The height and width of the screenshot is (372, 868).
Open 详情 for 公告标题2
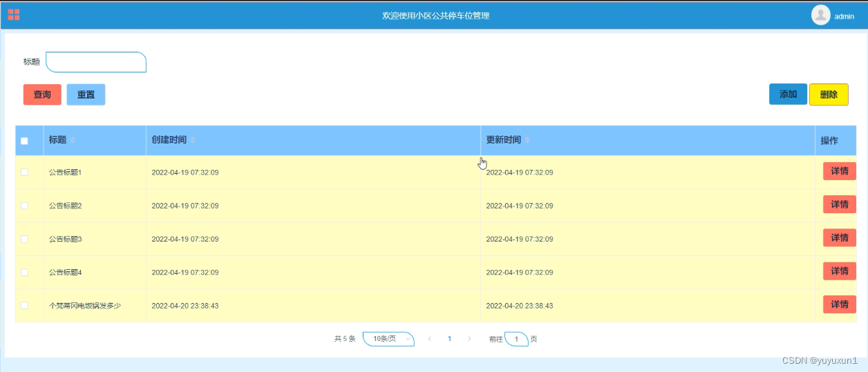pyautogui.click(x=840, y=204)
